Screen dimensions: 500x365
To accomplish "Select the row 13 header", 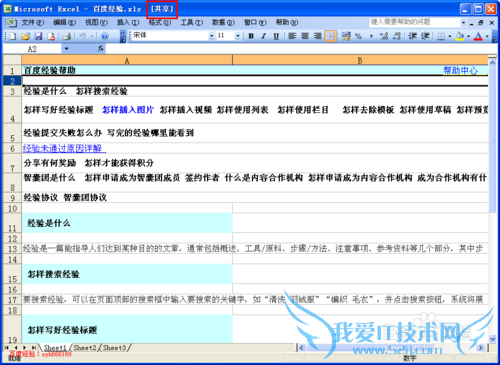I will click(12, 249).
